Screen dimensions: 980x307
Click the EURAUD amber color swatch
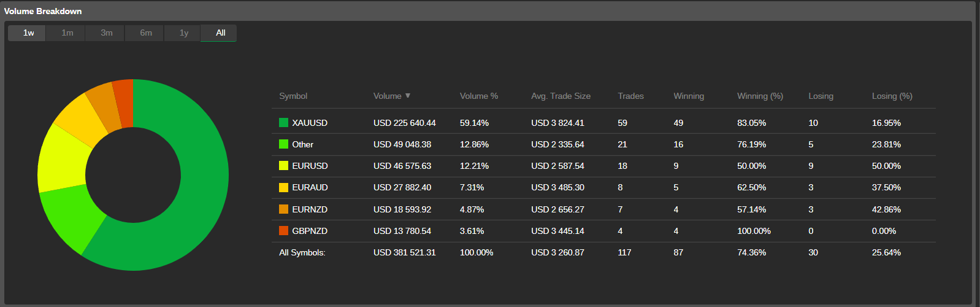pyautogui.click(x=283, y=187)
